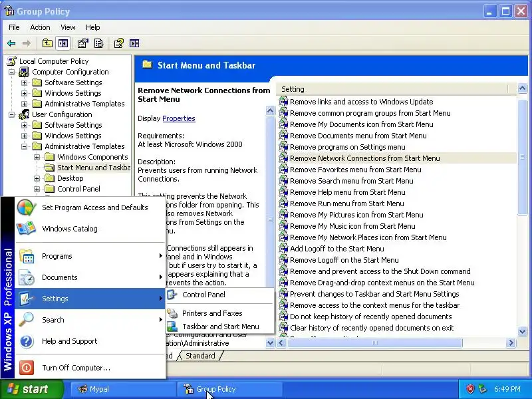Select Remove links and access to Windows Update
The image size is (532, 399).
(361, 102)
